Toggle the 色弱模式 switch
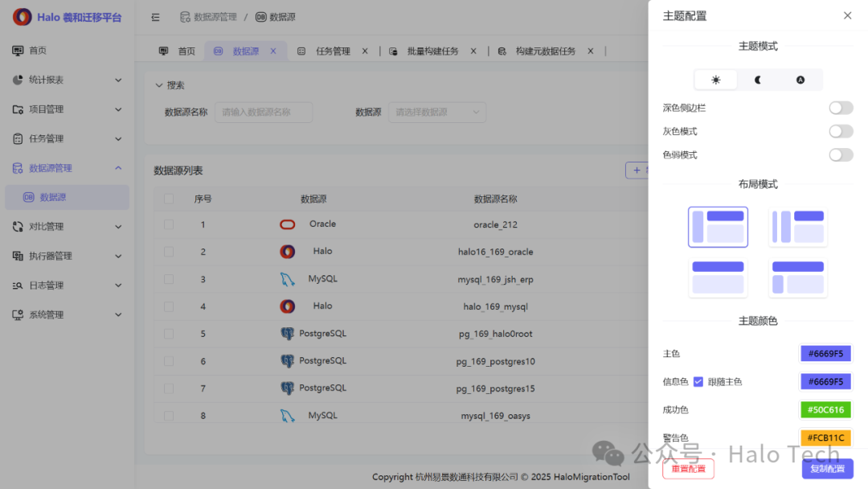868x489 pixels. (841, 155)
